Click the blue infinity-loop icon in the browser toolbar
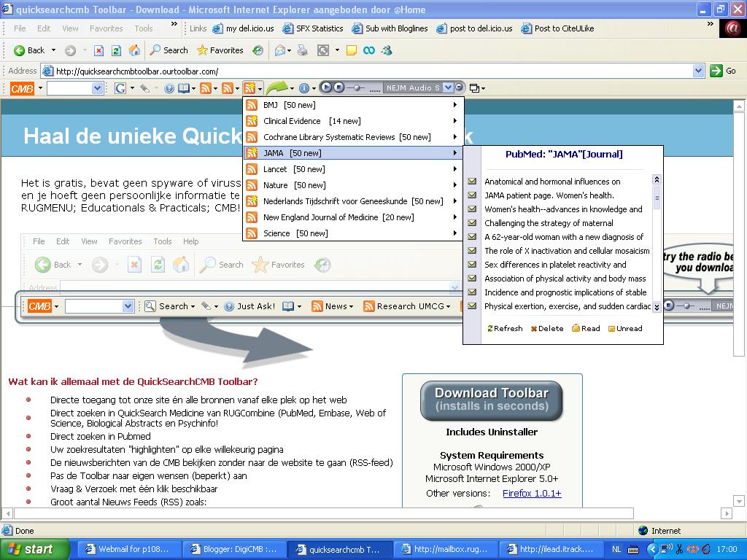747x560 pixels. tap(369, 50)
